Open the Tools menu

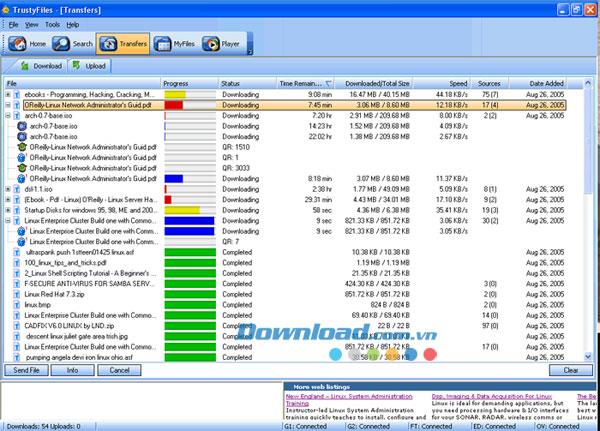point(52,24)
